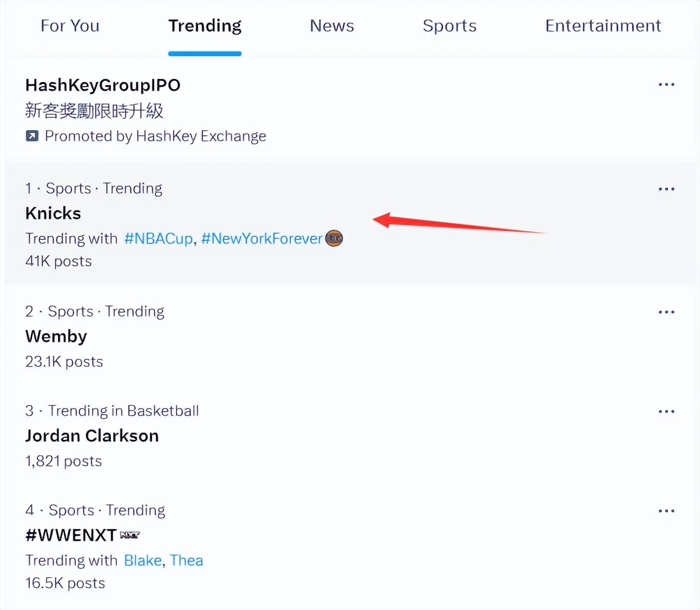Open the #NBACup hashtag link
This screenshot has height=610, width=700.
point(158,238)
